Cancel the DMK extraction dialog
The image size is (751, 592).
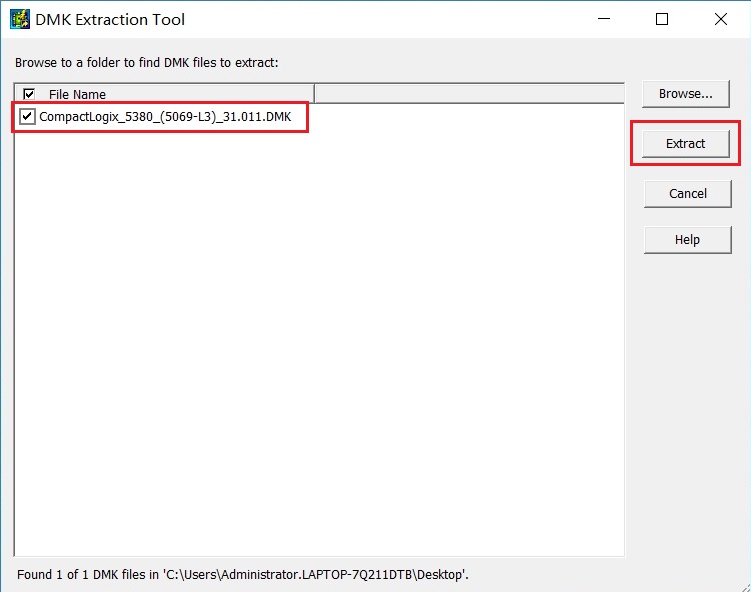[687, 194]
